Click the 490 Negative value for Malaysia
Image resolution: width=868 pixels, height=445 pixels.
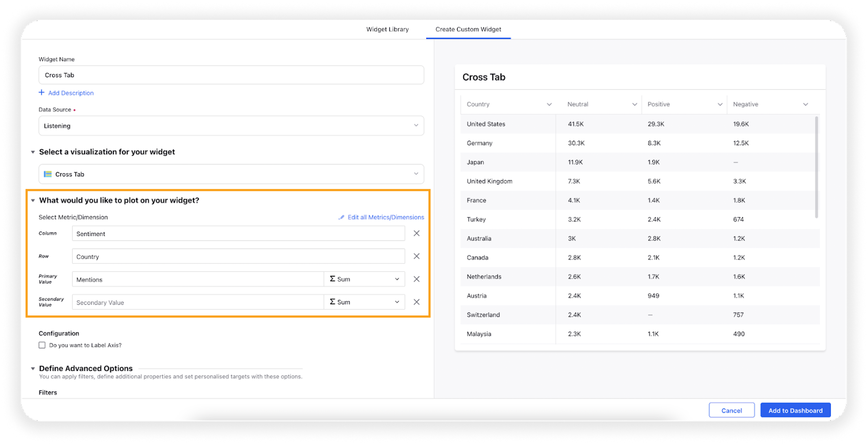point(739,334)
